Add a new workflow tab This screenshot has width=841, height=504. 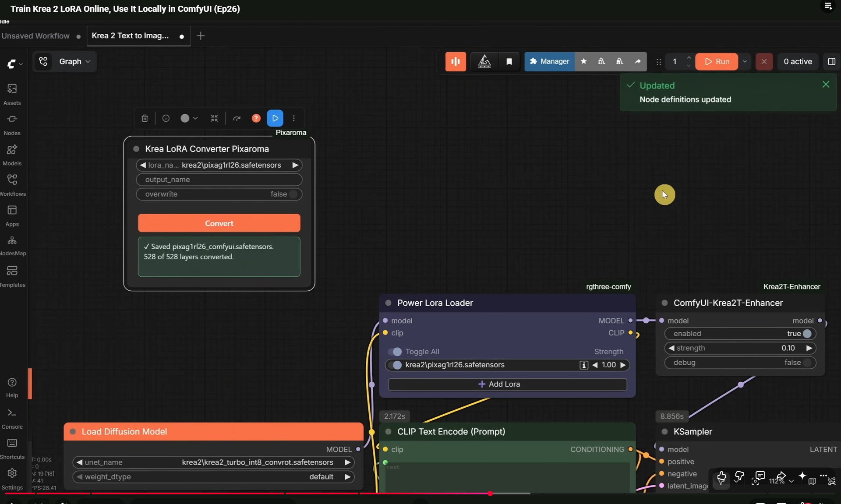pyautogui.click(x=201, y=36)
